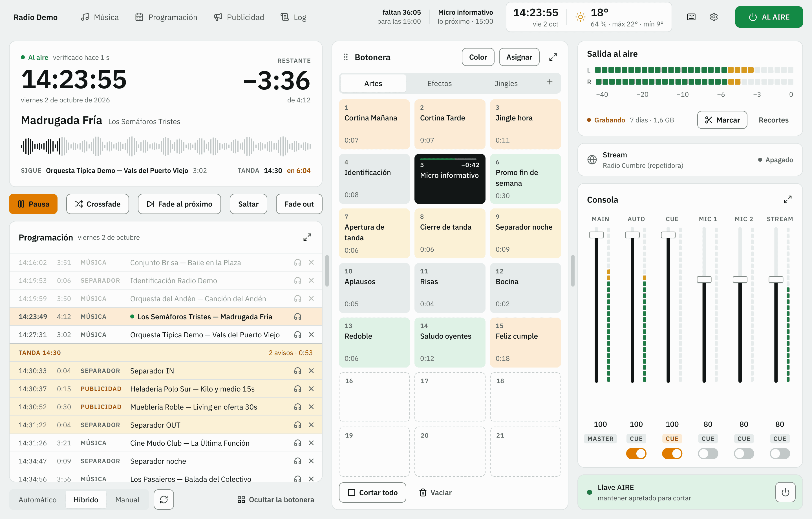Trigger the Cortina Mañana pad
Screen dimensions: 812x519
(x=374, y=124)
